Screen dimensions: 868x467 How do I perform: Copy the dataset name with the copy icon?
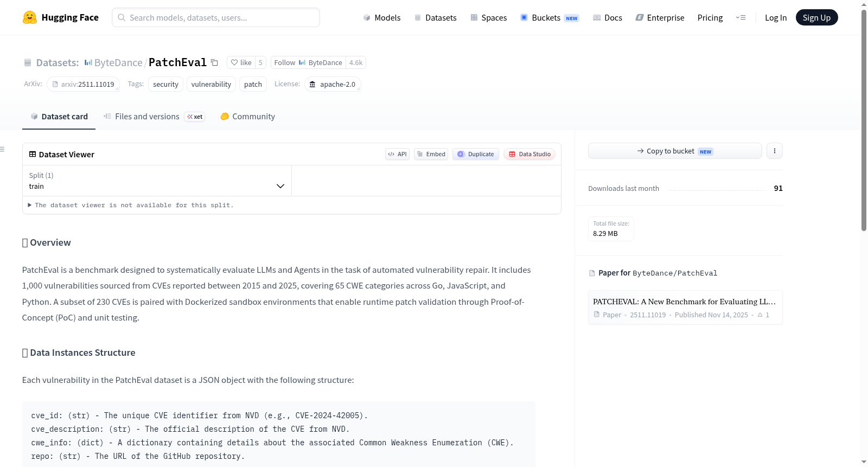214,62
